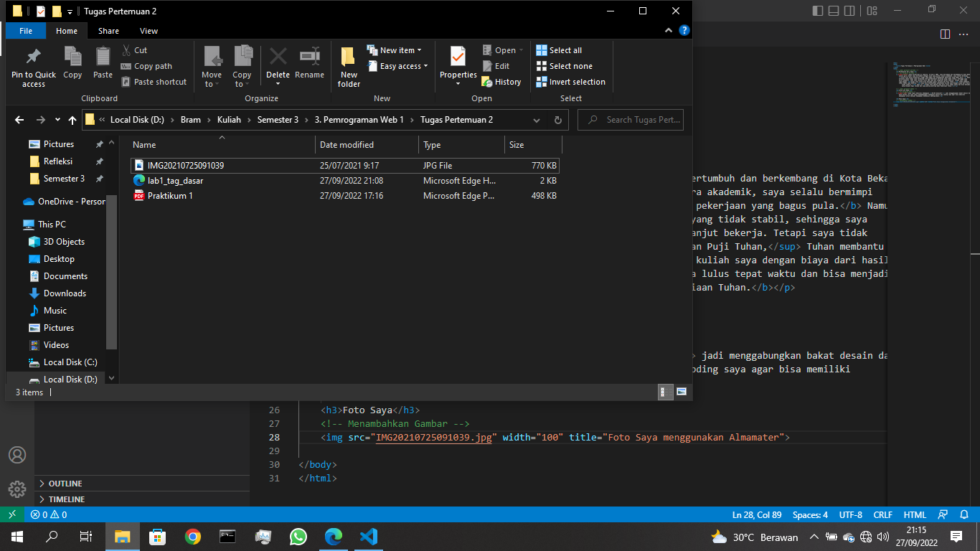
Task: Click Edit in the ribbon
Action: pos(495,66)
